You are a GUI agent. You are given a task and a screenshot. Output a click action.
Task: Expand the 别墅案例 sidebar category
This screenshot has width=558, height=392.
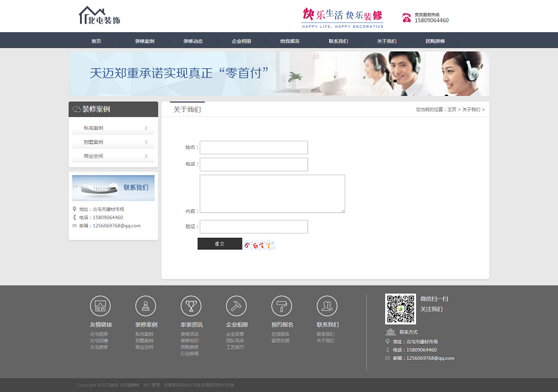click(113, 142)
